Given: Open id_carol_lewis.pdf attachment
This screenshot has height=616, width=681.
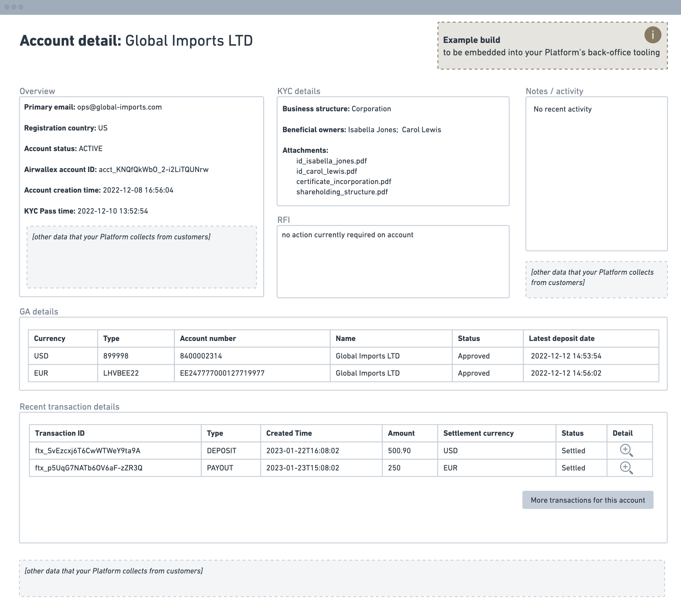Looking at the screenshot, I should 326,171.
